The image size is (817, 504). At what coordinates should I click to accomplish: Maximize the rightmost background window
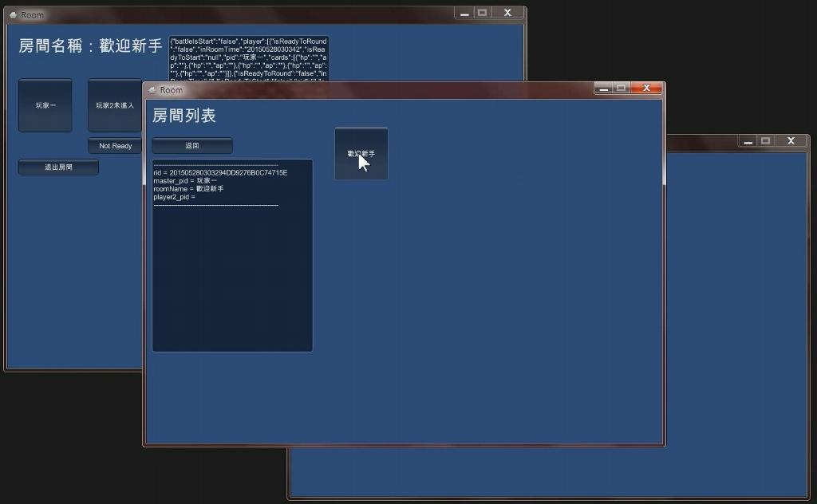(765, 141)
